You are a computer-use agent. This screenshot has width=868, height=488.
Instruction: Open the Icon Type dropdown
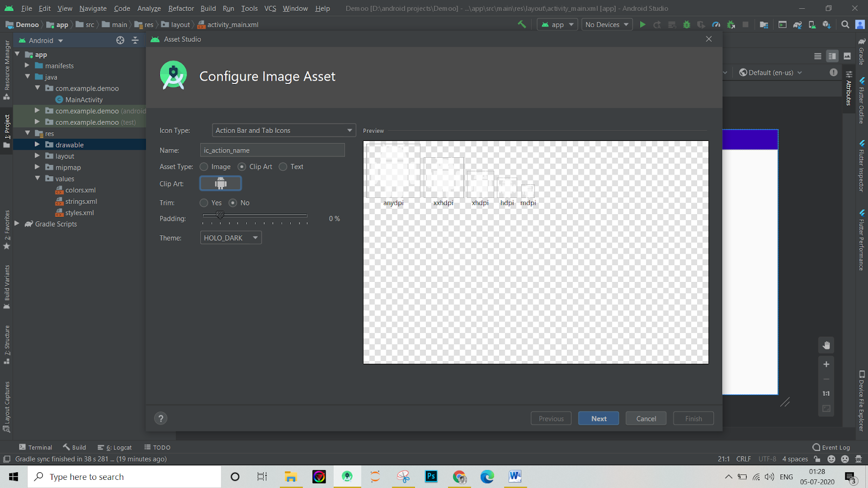coord(283,130)
